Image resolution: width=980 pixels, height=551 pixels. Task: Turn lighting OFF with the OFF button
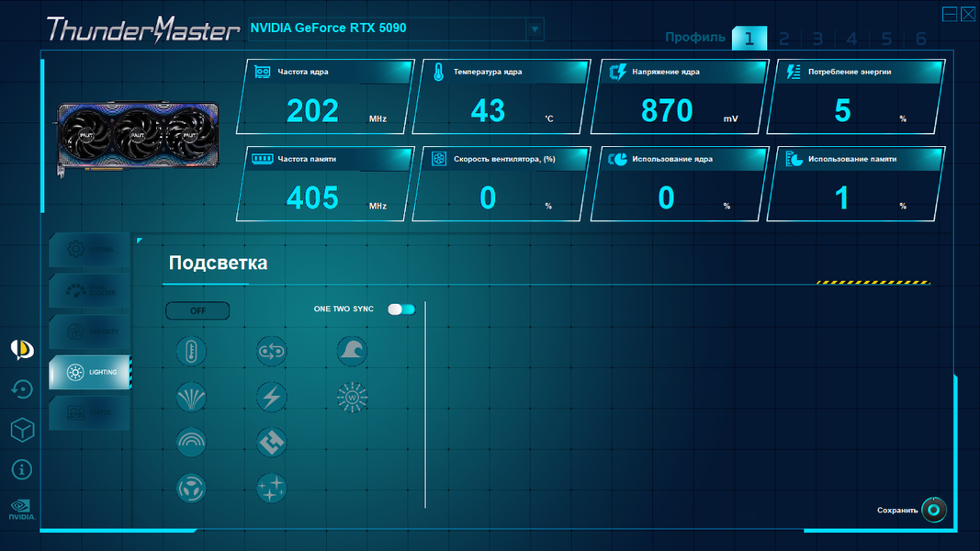click(x=197, y=310)
